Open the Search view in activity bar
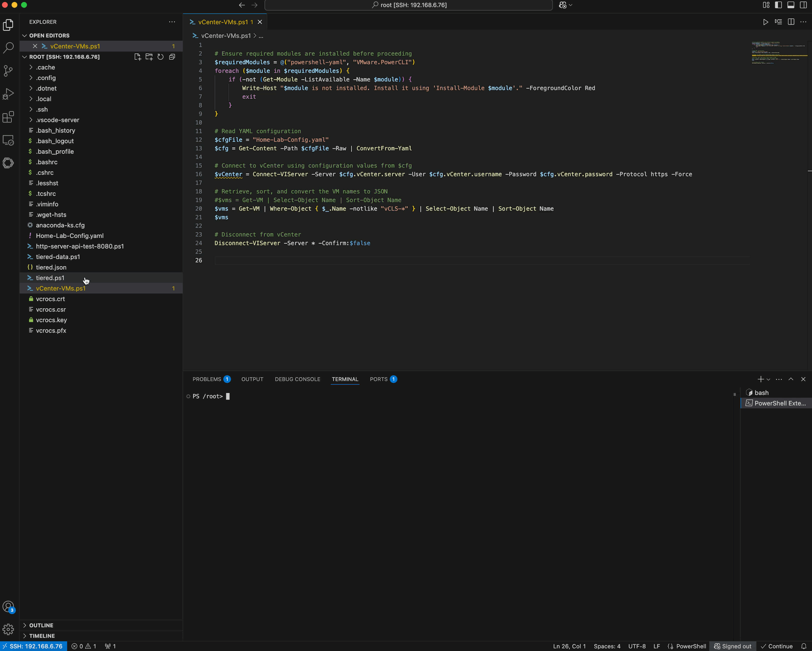Screen dimensions: 812x651 click(x=8, y=48)
